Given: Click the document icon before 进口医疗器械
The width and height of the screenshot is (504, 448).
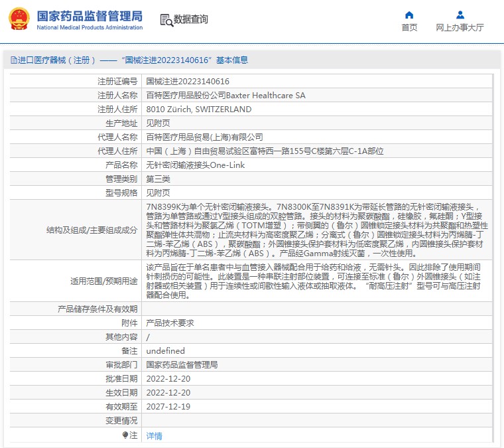Looking at the screenshot, I should 13,60.
